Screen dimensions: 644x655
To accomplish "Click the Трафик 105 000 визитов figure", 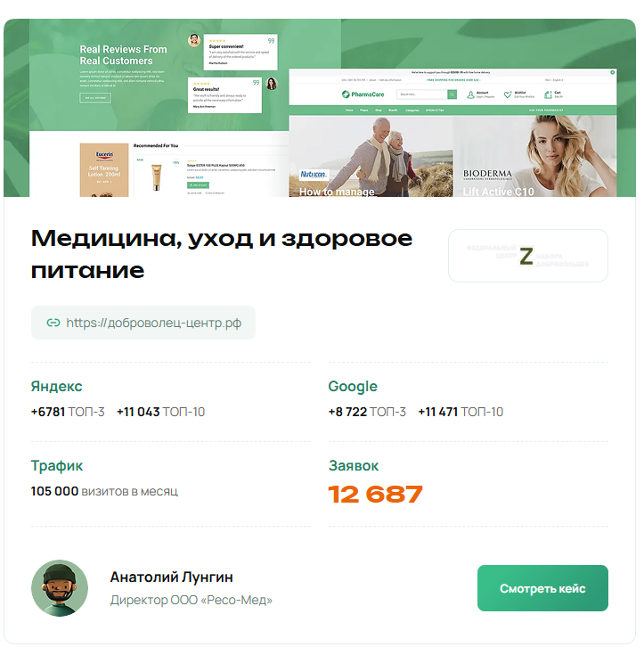I will tap(104, 491).
